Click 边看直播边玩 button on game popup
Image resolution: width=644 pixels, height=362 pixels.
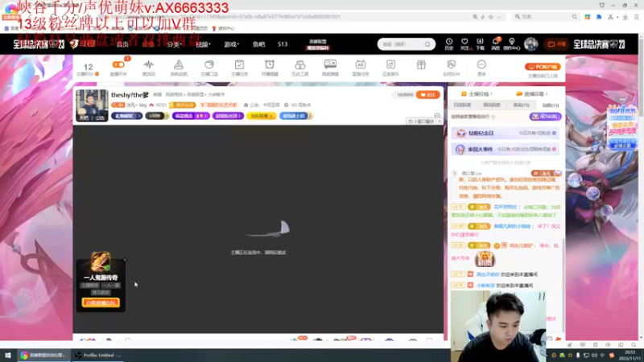[101, 303]
